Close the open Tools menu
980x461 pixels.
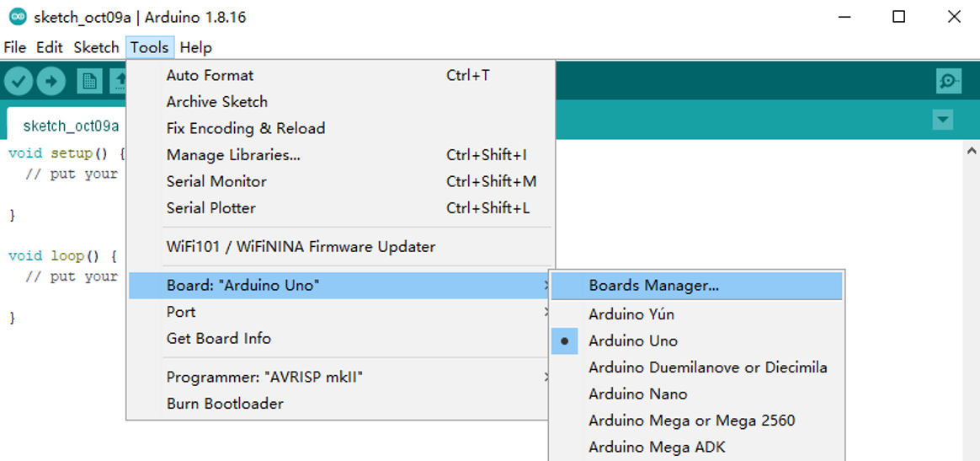tap(150, 47)
